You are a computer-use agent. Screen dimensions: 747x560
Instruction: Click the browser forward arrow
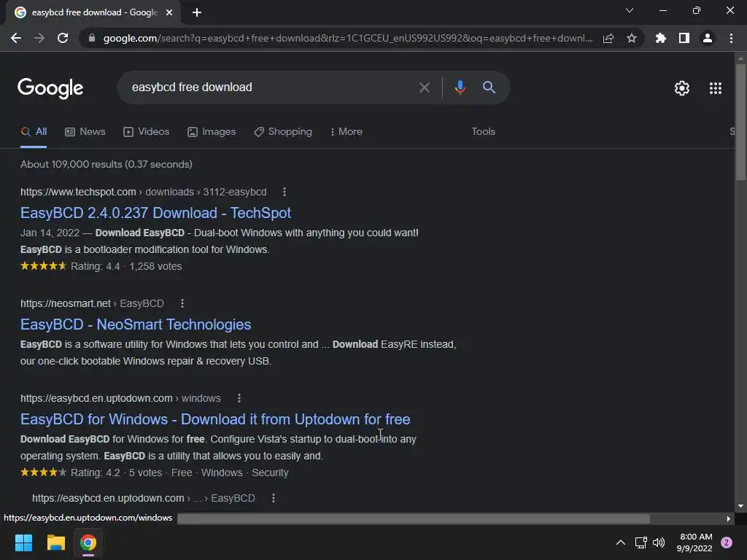point(39,38)
